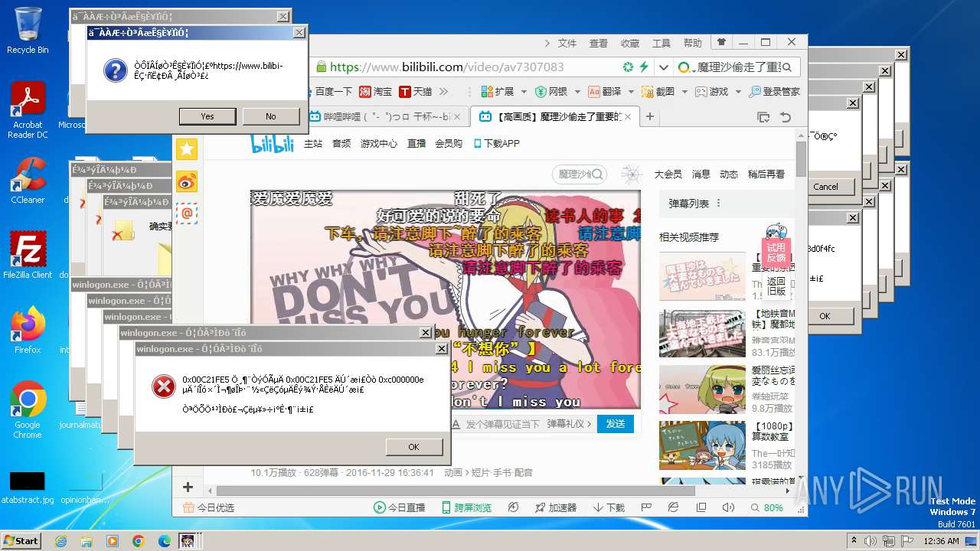
Task: Click 今日直播 in browser status bar
Action: [399, 507]
